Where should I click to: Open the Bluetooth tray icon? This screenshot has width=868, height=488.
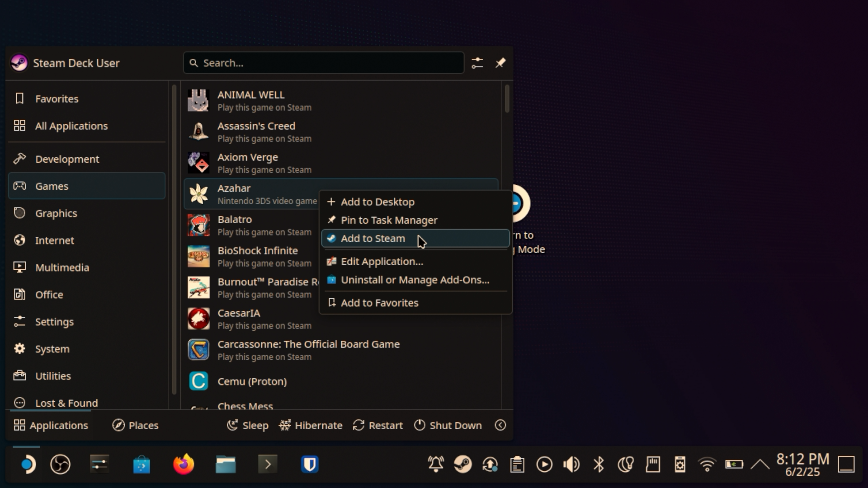(x=599, y=465)
